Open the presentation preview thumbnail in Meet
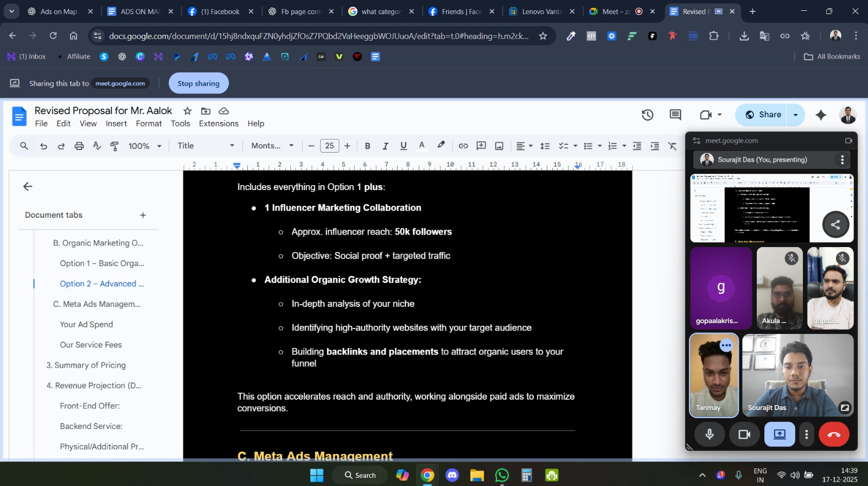The image size is (868, 486). (771, 208)
